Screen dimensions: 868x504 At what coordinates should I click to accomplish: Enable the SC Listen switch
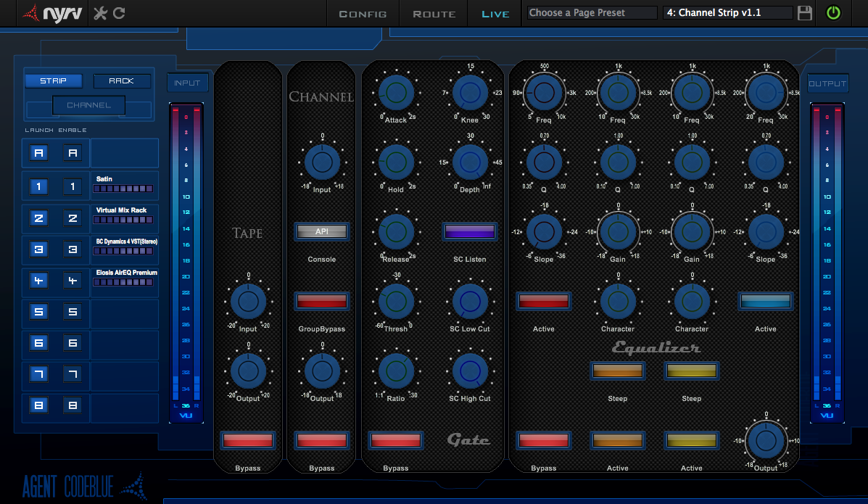coord(470,231)
